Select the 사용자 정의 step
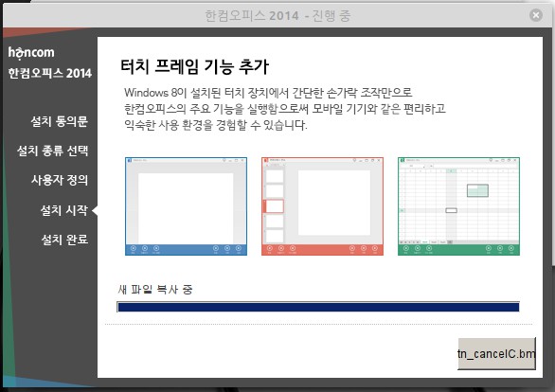This screenshot has height=392, width=555. pos(60,180)
